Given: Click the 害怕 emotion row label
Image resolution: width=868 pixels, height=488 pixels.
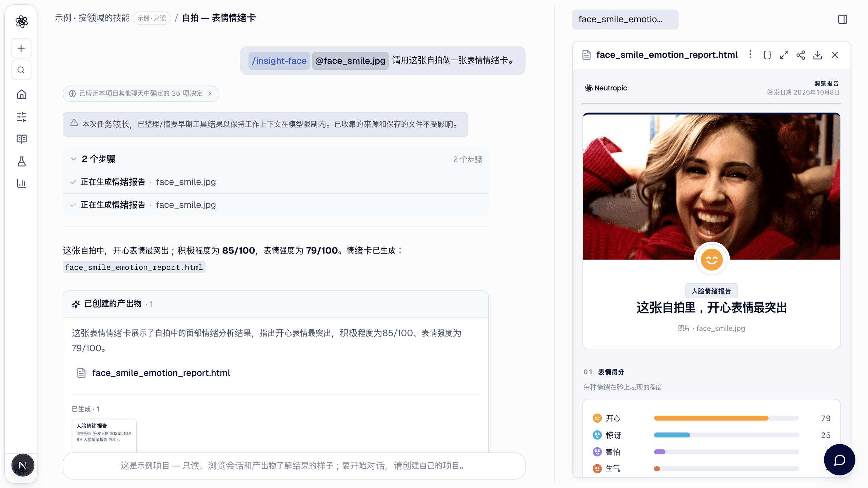Looking at the screenshot, I should tap(613, 452).
